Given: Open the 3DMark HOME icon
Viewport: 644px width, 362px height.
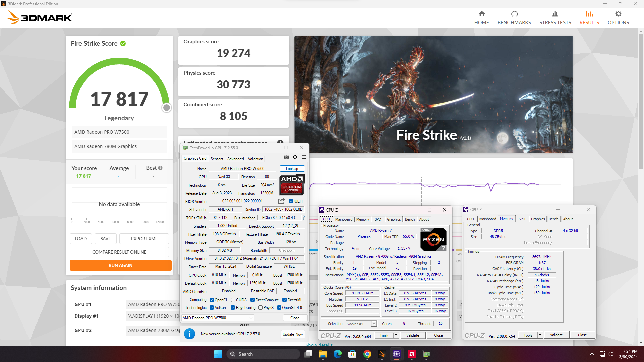Looking at the screenshot, I should tap(481, 14).
